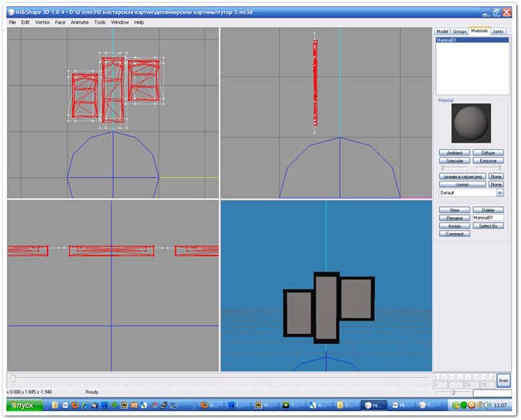
Task: Click the Ambient color button
Action: pyautogui.click(x=454, y=152)
